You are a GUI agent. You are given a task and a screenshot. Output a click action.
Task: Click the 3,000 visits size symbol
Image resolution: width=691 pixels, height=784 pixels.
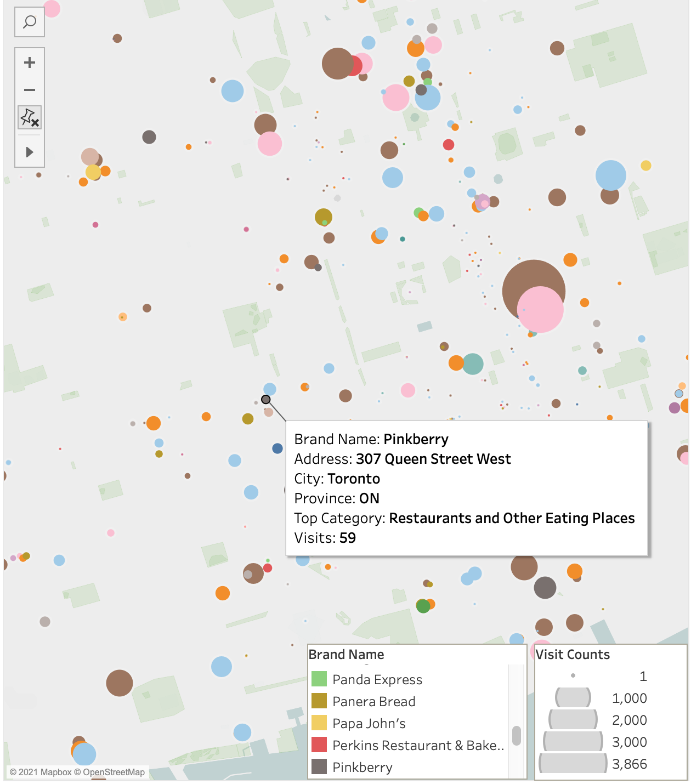click(x=574, y=742)
